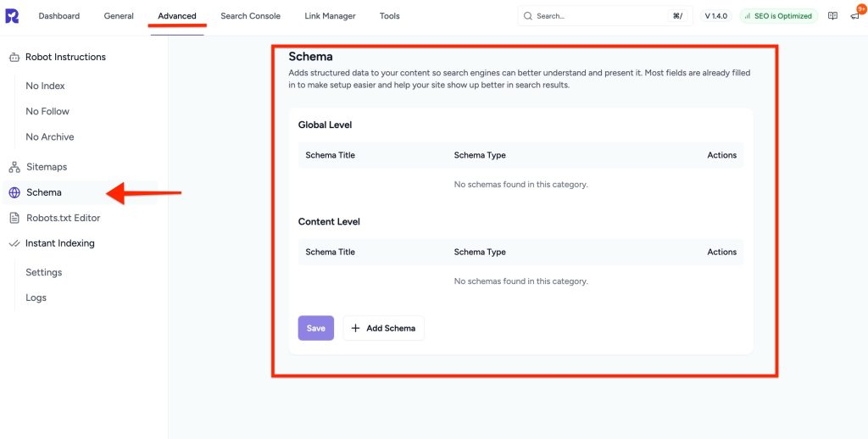This screenshot has height=439, width=868.
Task: Open the documentation book icon
Action: [832, 16]
